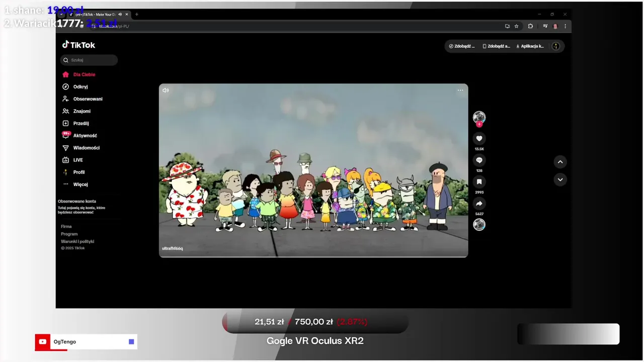Click the 13.5K likes count

[479, 149]
